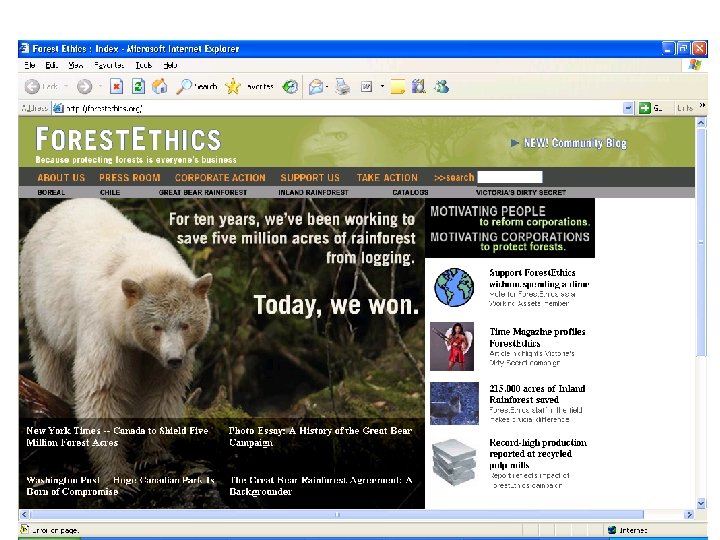The height and width of the screenshot is (540, 720).
Task: Click the Edit with Word icon
Action: (x=366, y=86)
